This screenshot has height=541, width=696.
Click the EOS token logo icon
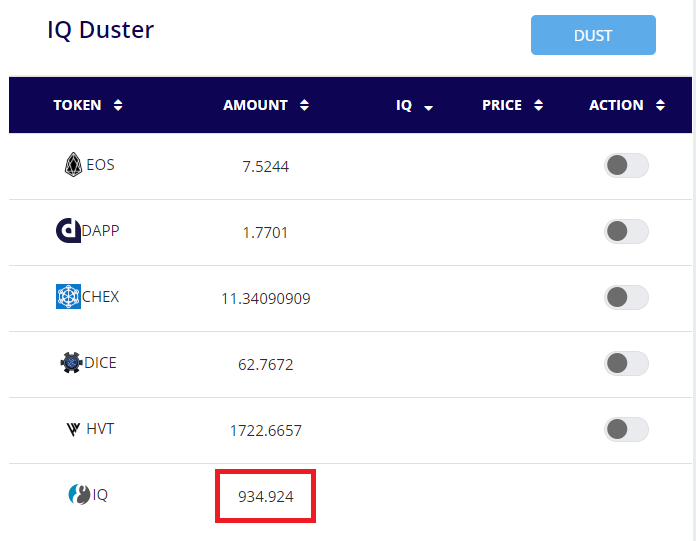[73, 165]
